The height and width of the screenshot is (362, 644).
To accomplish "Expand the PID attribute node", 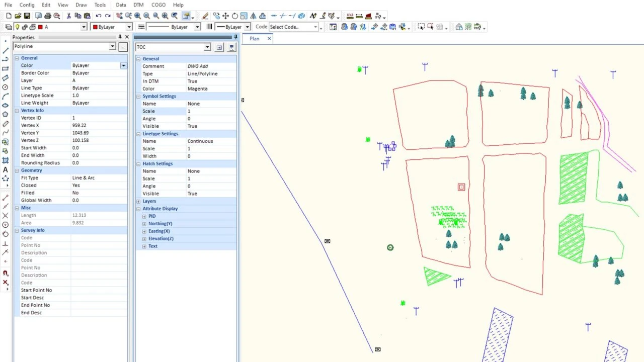I will pyautogui.click(x=144, y=216).
